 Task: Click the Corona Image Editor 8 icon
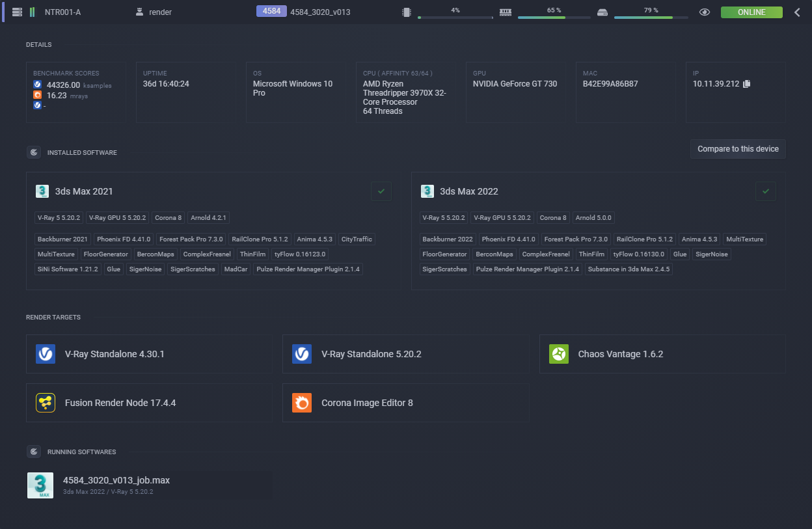pyautogui.click(x=302, y=403)
